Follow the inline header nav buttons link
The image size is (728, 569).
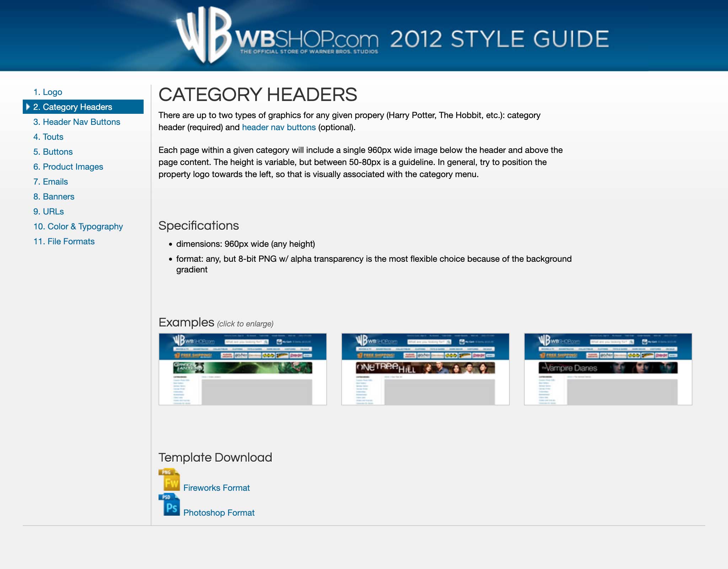[x=279, y=127]
